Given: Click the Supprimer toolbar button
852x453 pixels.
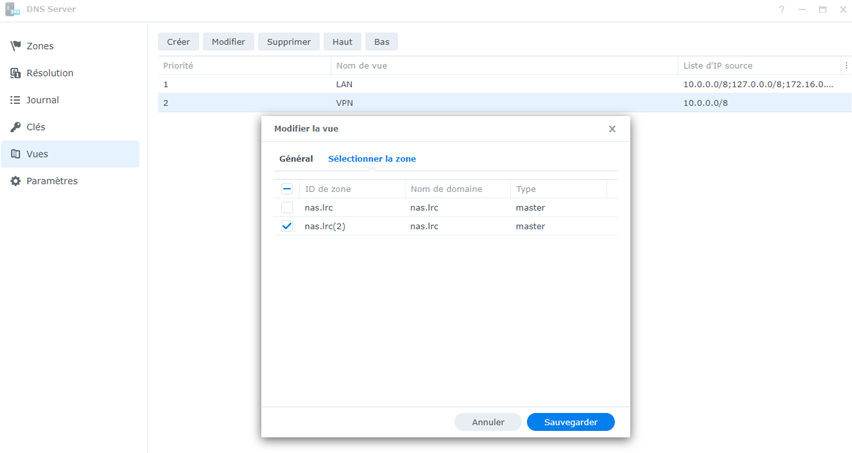Looking at the screenshot, I should (289, 42).
